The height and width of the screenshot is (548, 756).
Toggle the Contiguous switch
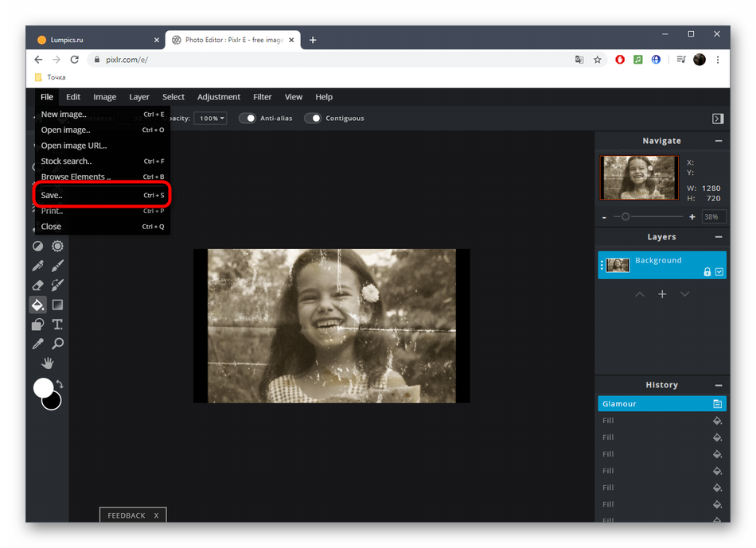313,119
